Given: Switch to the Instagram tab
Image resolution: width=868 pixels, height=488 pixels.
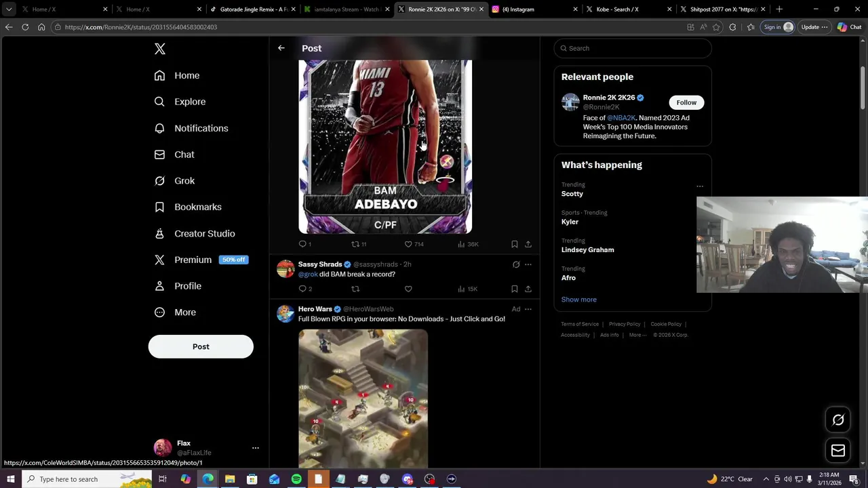Looking at the screenshot, I should [534, 9].
